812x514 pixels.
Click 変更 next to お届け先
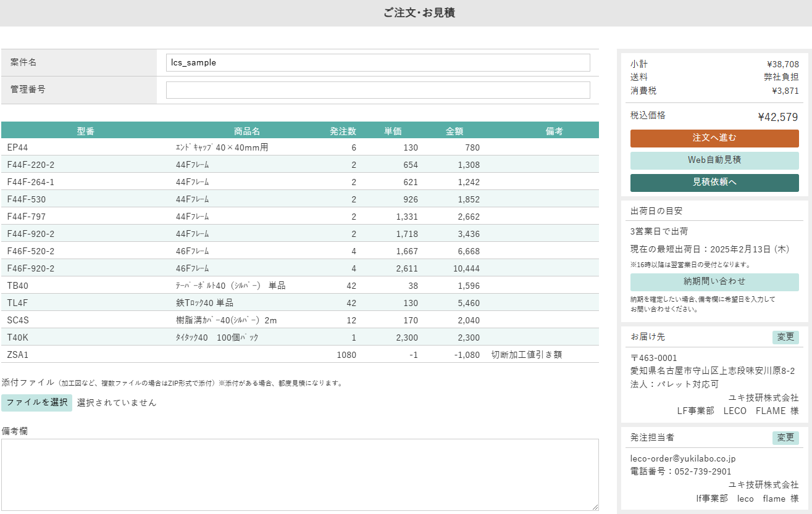[x=785, y=336]
